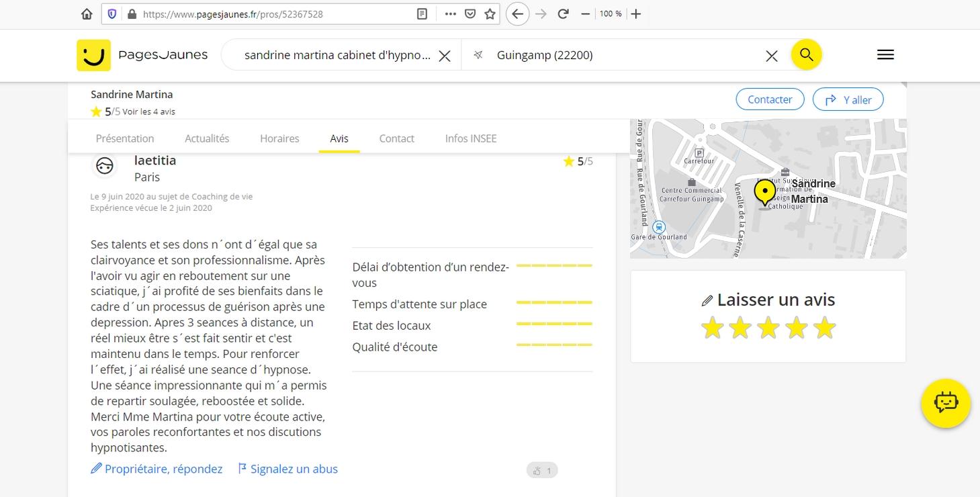Click laetitia's reviewer avatar icon
Viewport: 980px width, 497px height.
(104, 167)
